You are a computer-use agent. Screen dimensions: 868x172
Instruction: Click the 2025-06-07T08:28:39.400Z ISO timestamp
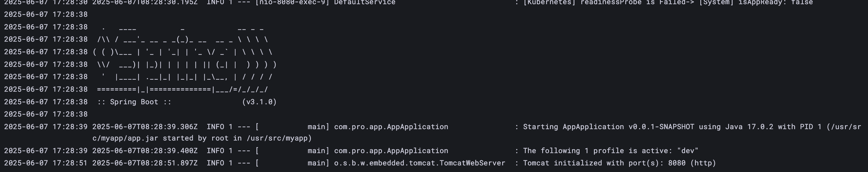pyautogui.click(x=145, y=151)
